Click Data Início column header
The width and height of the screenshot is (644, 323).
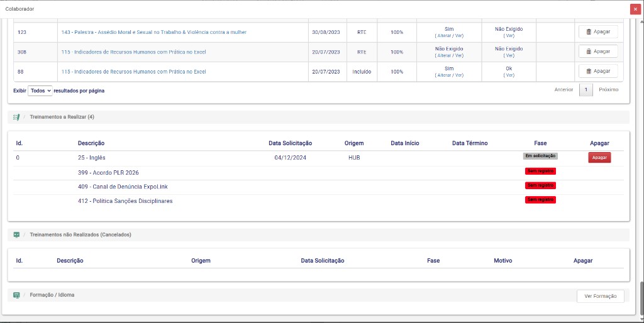coord(405,143)
